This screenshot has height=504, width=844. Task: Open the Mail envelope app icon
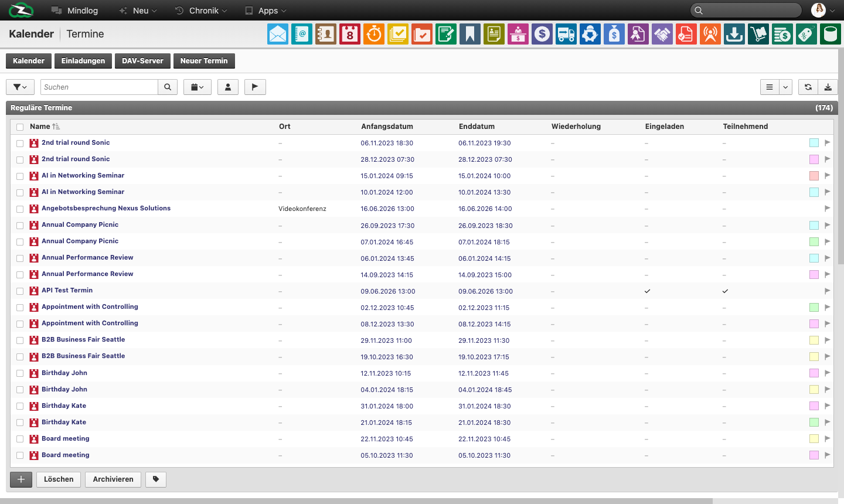[x=278, y=34]
